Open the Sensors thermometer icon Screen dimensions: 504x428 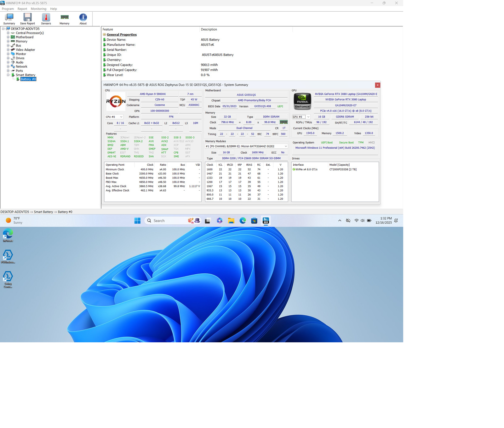(x=46, y=19)
